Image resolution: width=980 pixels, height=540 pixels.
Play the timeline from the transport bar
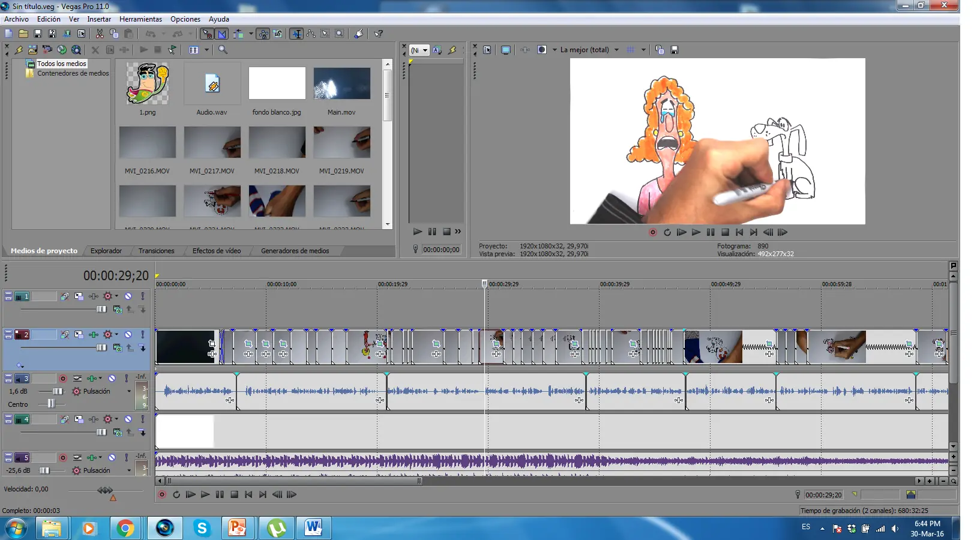205,494
